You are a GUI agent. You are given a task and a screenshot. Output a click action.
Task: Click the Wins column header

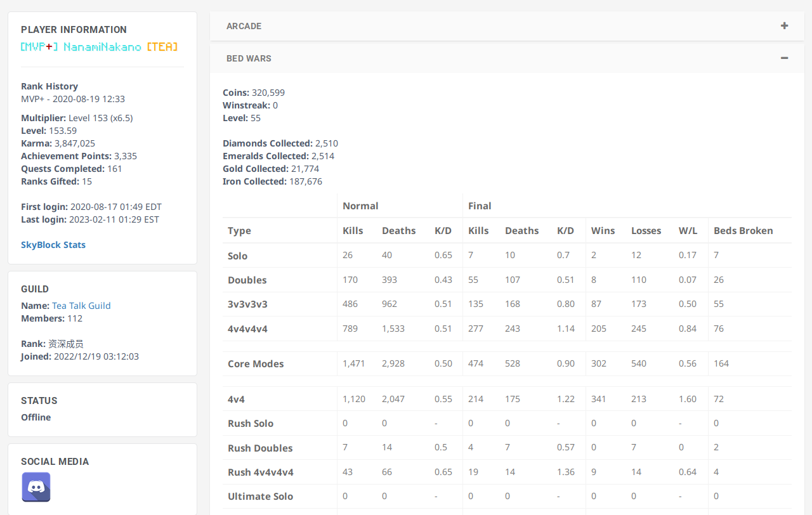603,231
